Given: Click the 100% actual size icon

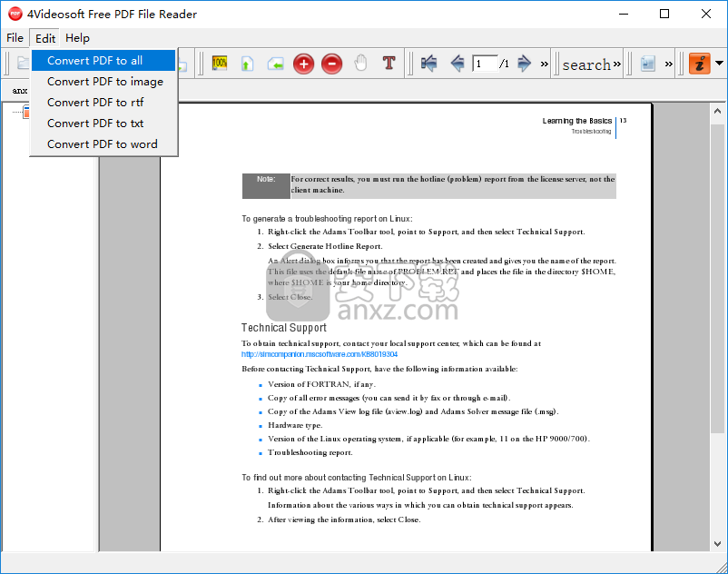Looking at the screenshot, I should (x=219, y=64).
